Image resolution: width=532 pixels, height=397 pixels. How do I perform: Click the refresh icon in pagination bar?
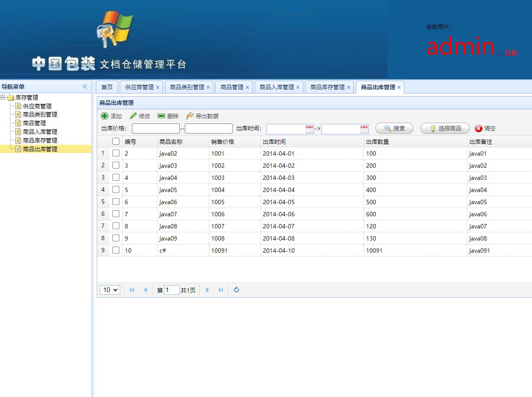(x=236, y=290)
